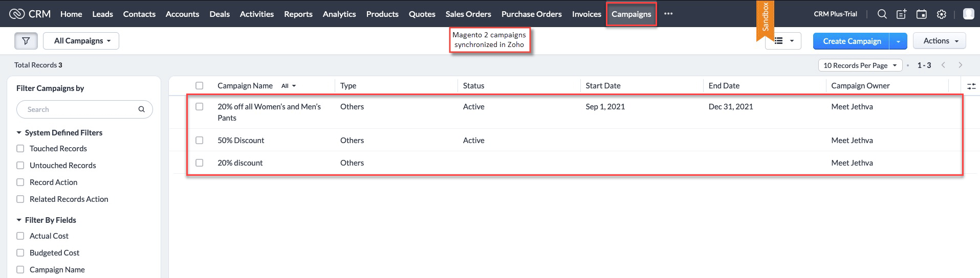Show more modules via ellipsis menu
The width and height of the screenshot is (980, 278).
point(668,14)
